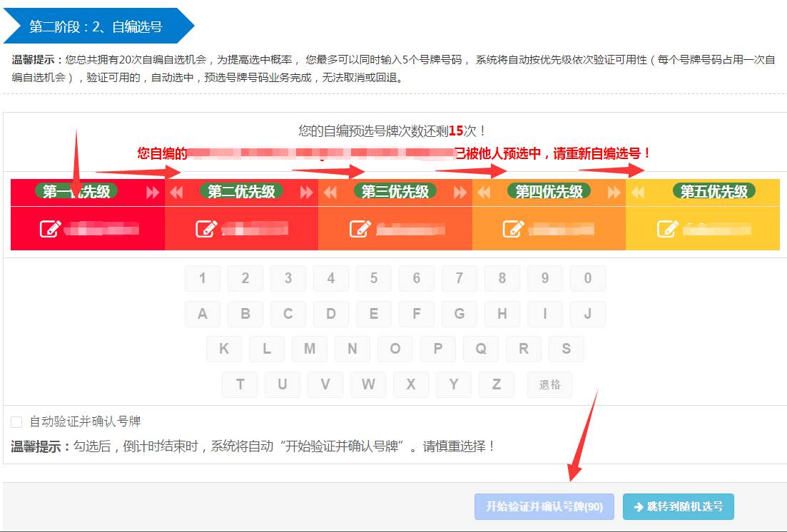This screenshot has width=787, height=532.
Task: Click the digit 0 key
Action: 588,278
